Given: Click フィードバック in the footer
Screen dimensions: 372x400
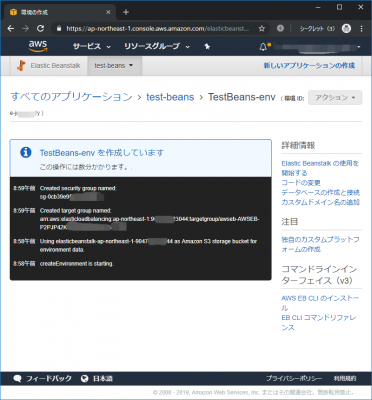Looking at the screenshot, I should (x=49, y=379).
